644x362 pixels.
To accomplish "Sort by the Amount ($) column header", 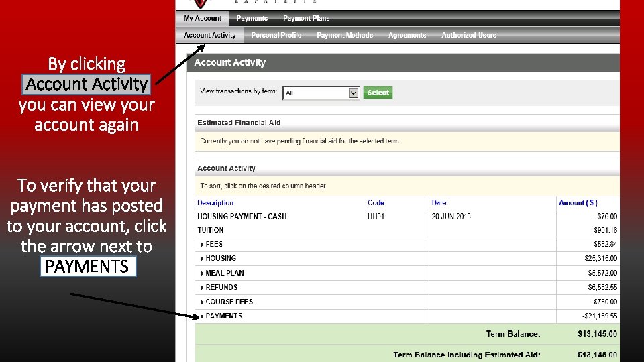I will 578,202.
